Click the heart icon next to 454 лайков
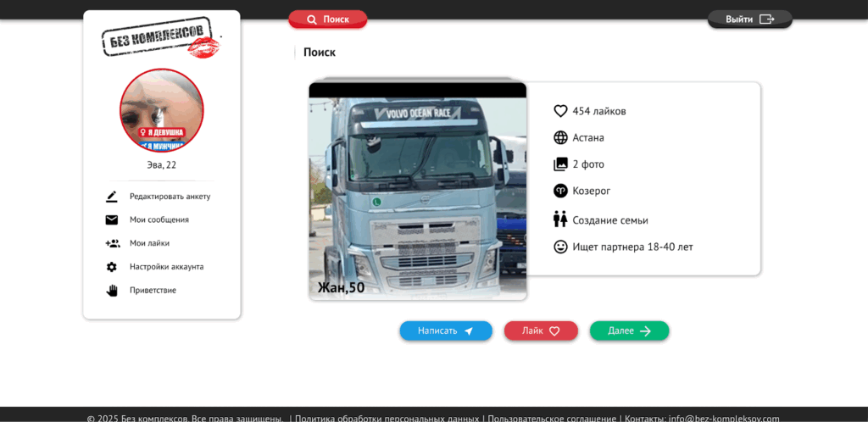 coord(560,111)
